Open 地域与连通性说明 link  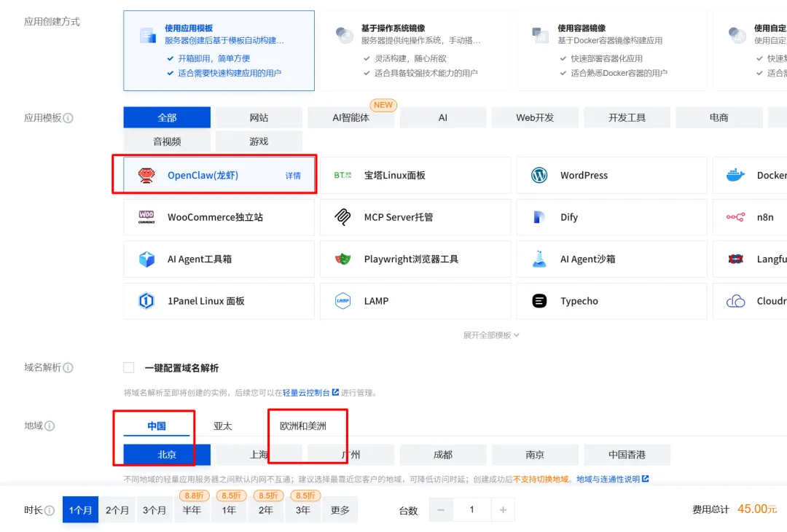point(608,480)
